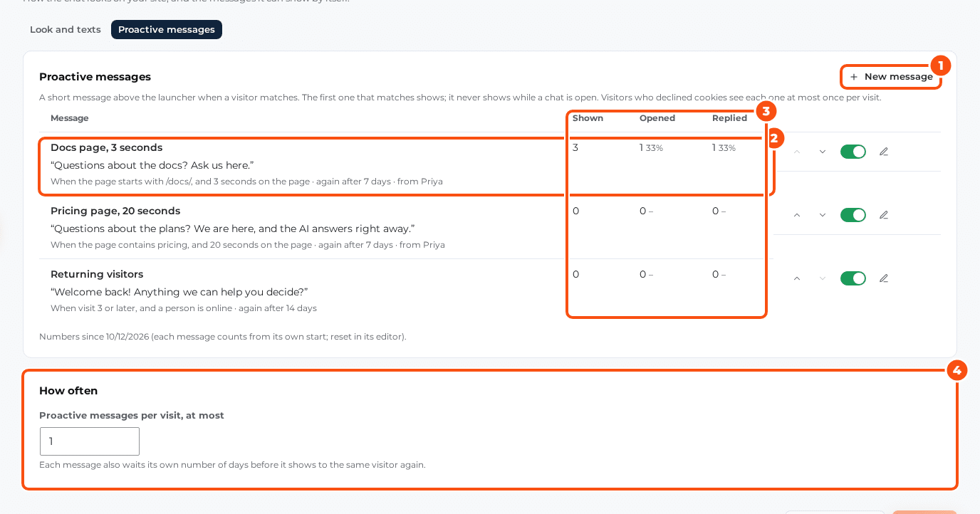Click the Docs page rule starting "When the page starts with /docs/"
Viewport: 980px width, 514px height.
click(x=246, y=182)
